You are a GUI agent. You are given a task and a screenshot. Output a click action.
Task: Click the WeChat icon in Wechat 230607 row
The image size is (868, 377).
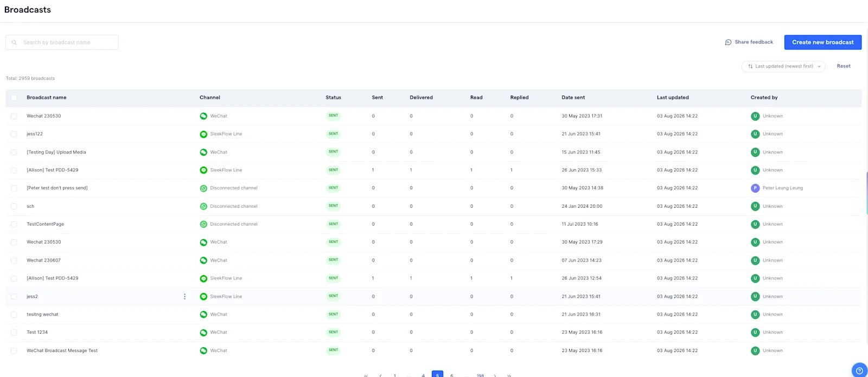[203, 260]
